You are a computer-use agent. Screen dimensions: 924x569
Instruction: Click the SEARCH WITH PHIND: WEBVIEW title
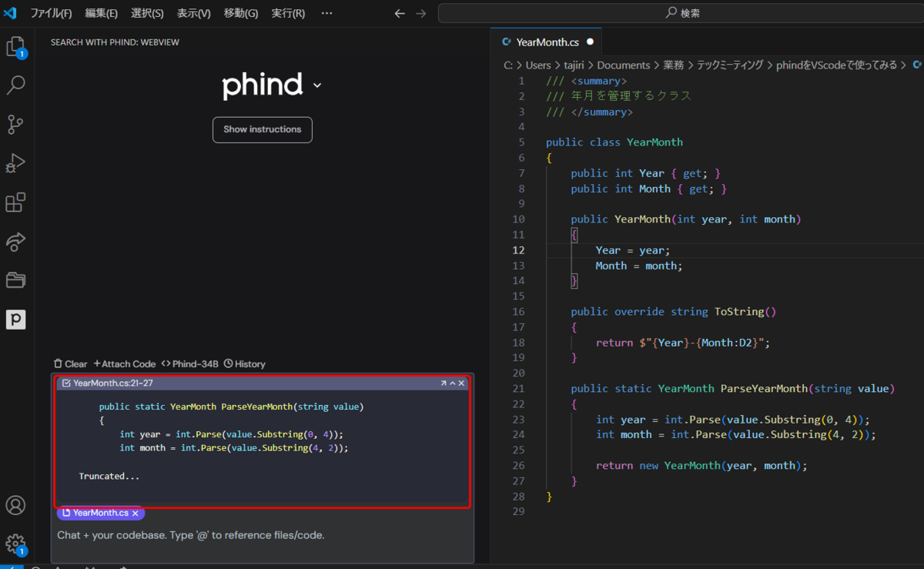[115, 42]
